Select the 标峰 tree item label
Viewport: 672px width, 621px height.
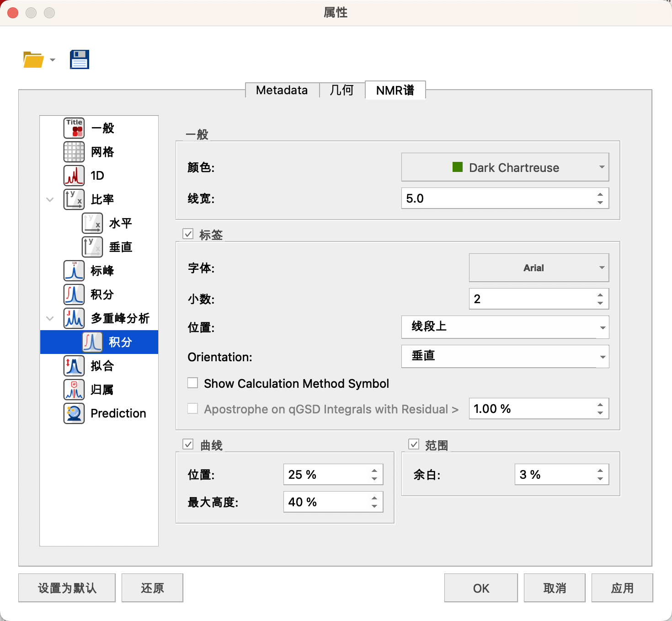click(x=102, y=271)
